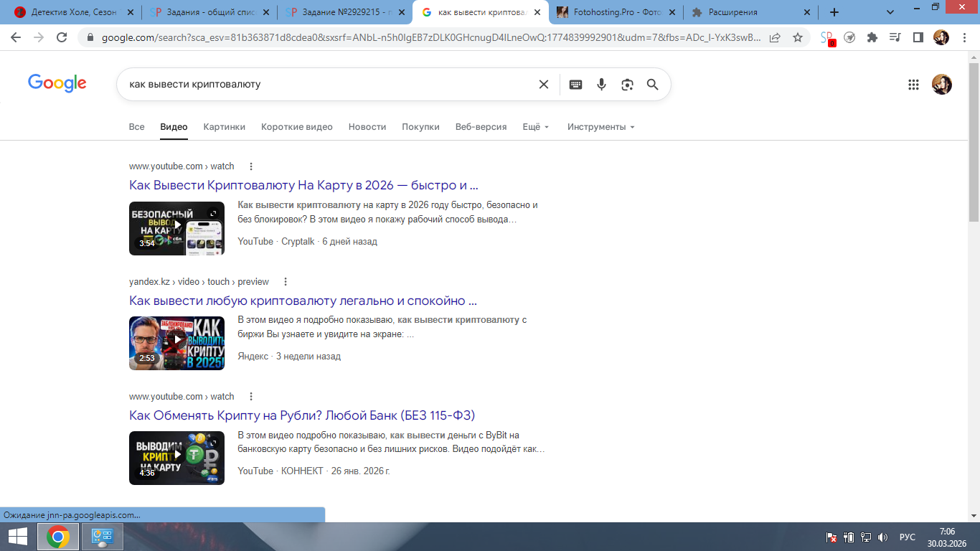
Task: Expand the Ещё dropdown menu
Action: pos(535,127)
